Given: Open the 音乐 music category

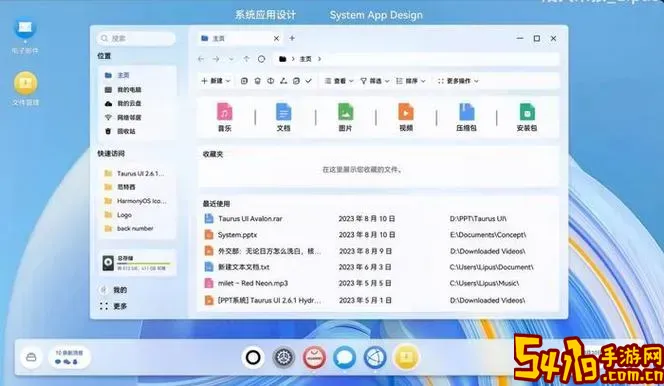Looking at the screenshot, I should pyautogui.click(x=224, y=117).
